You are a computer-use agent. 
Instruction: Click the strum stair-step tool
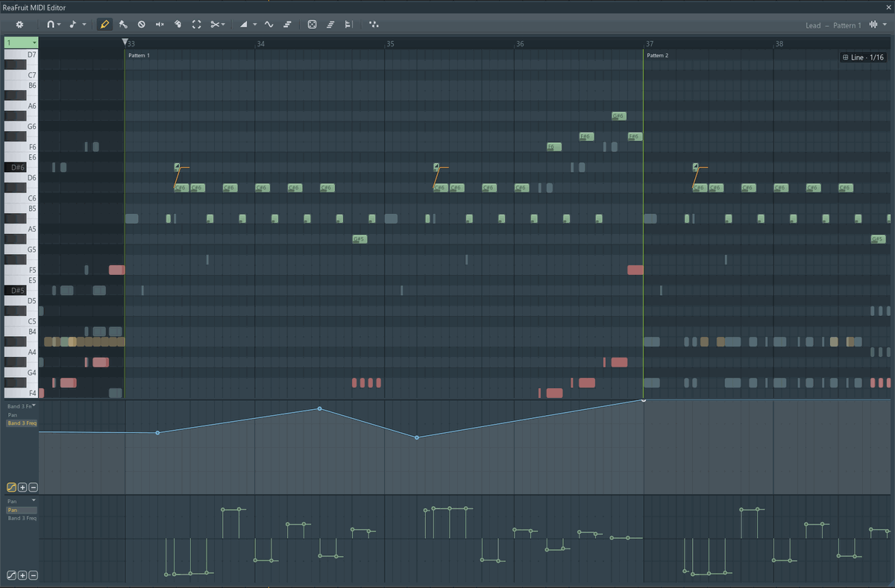tap(287, 25)
